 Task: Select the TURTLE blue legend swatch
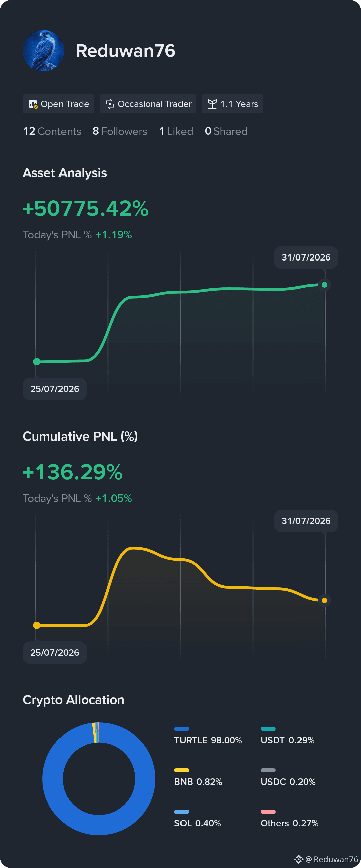tap(182, 729)
